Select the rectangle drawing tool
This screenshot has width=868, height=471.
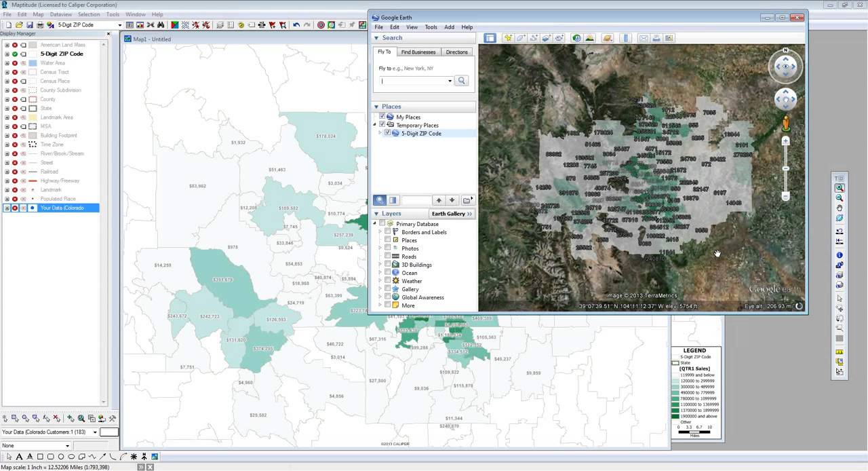[40, 457]
